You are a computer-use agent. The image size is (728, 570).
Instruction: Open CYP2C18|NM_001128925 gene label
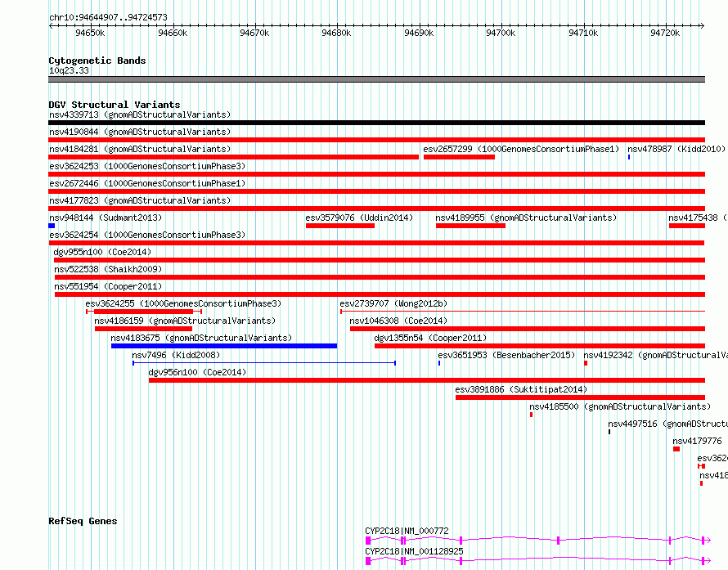pyautogui.click(x=414, y=551)
